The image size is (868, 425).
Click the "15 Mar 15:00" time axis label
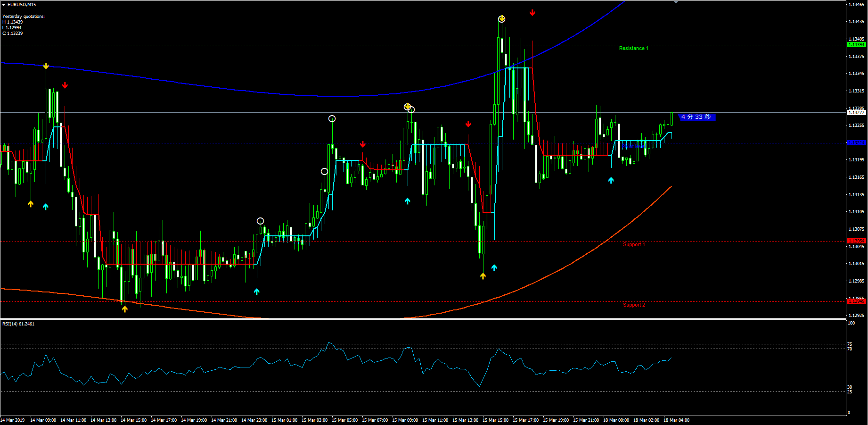(x=495, y=420)
